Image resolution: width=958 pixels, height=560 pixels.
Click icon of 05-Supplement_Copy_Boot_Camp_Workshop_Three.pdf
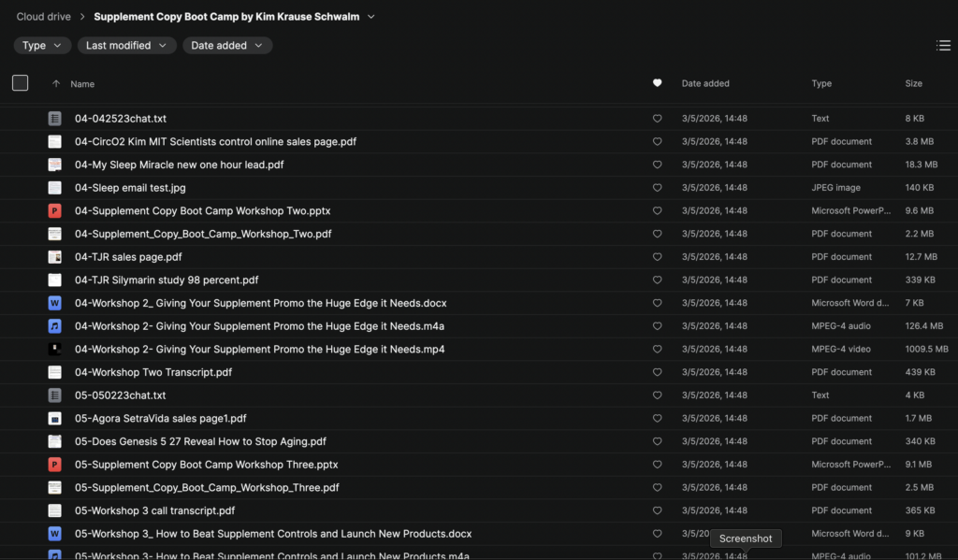pos(54,488)
